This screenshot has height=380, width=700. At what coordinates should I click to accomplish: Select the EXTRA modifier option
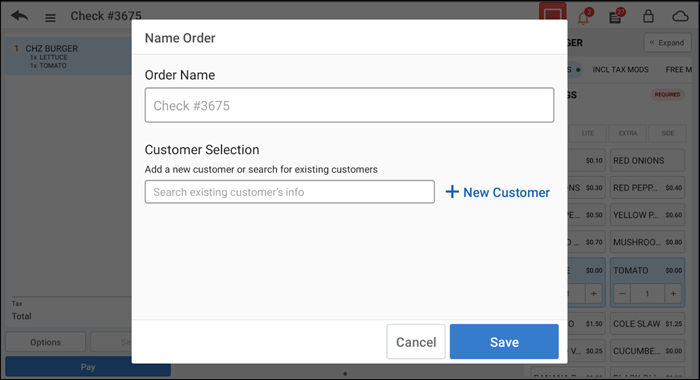click(628, 133)
